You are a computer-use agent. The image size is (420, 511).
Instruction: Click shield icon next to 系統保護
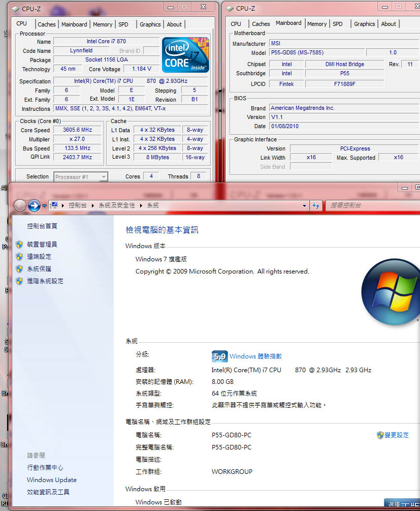(19, 269)
